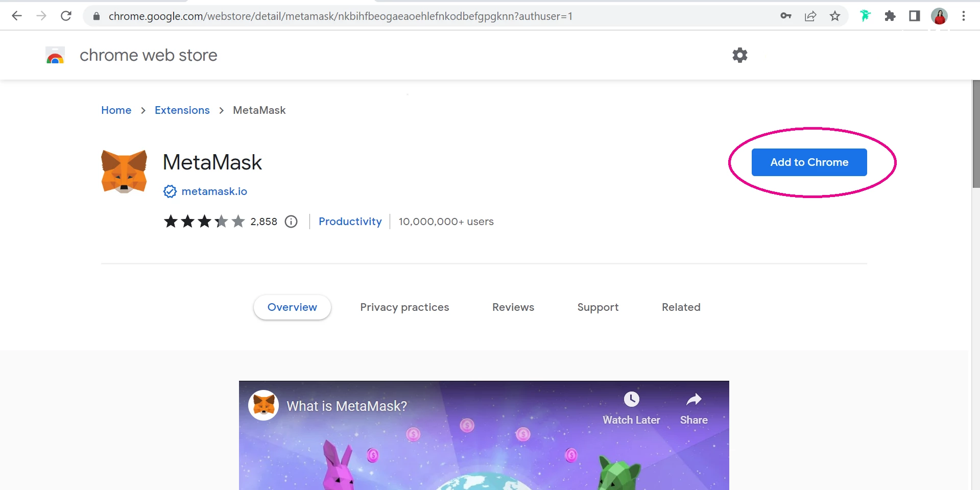Screen dimensions: 980x490
Task: Open the Support tab
Action: [x=598, y=307]
